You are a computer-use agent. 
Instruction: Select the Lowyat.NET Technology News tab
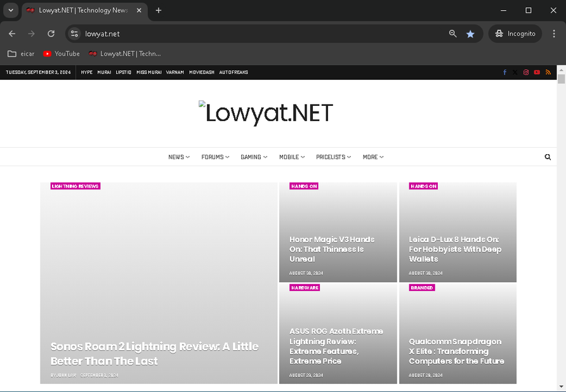(x=84, y=10)
